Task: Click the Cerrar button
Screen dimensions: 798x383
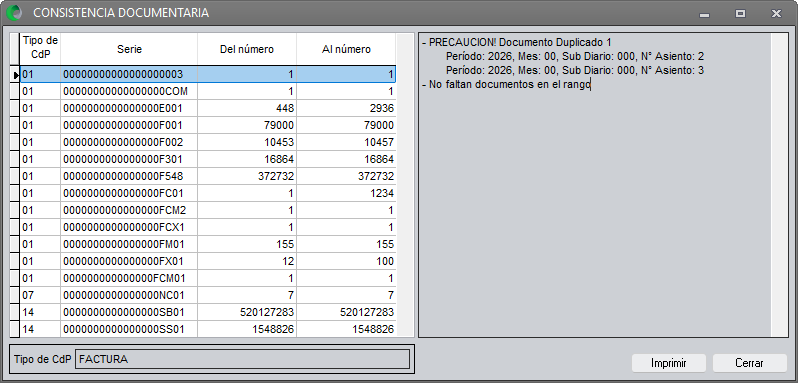Action: coord(749,363)
